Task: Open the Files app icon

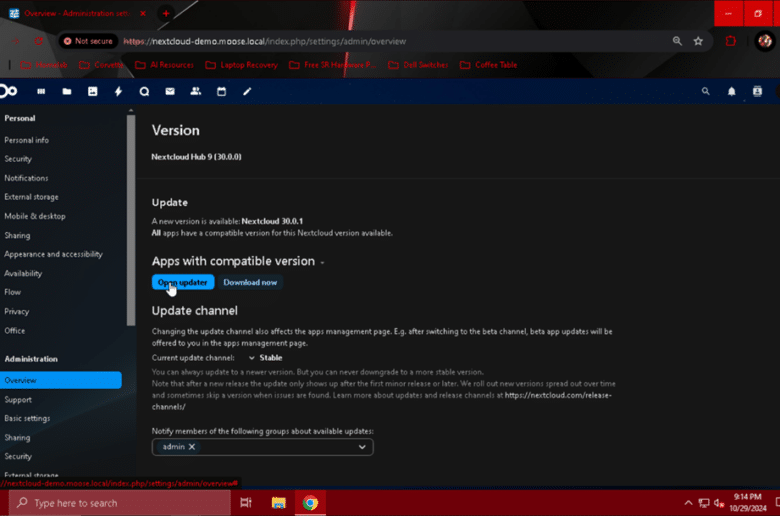Action: pos(67,92)
